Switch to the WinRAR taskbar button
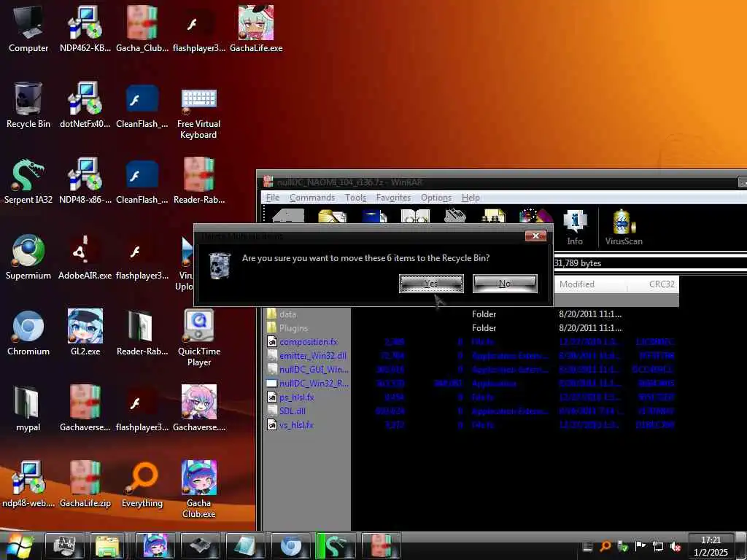The width and height of the screenshot is (747, 560). tap(381, 545)
